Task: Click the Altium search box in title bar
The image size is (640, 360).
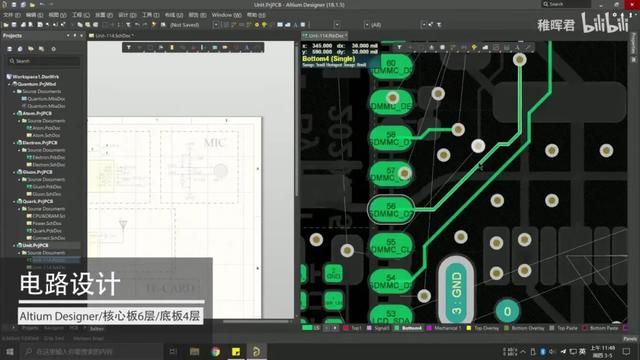Action: (x=566, y=4)
